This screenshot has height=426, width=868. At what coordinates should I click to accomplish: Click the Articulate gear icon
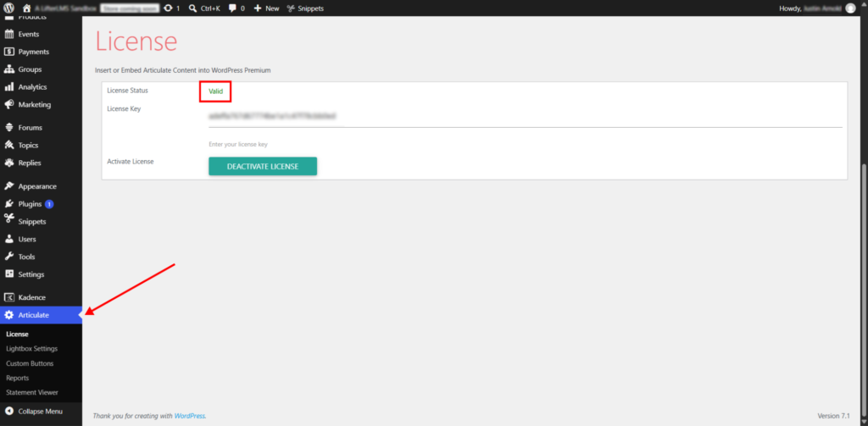[8, 315]
